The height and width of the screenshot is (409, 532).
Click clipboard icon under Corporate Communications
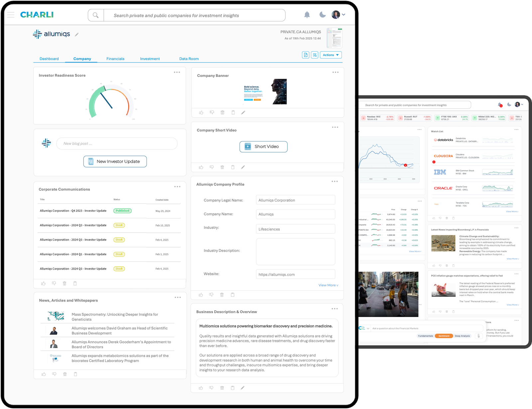(75, 284)
